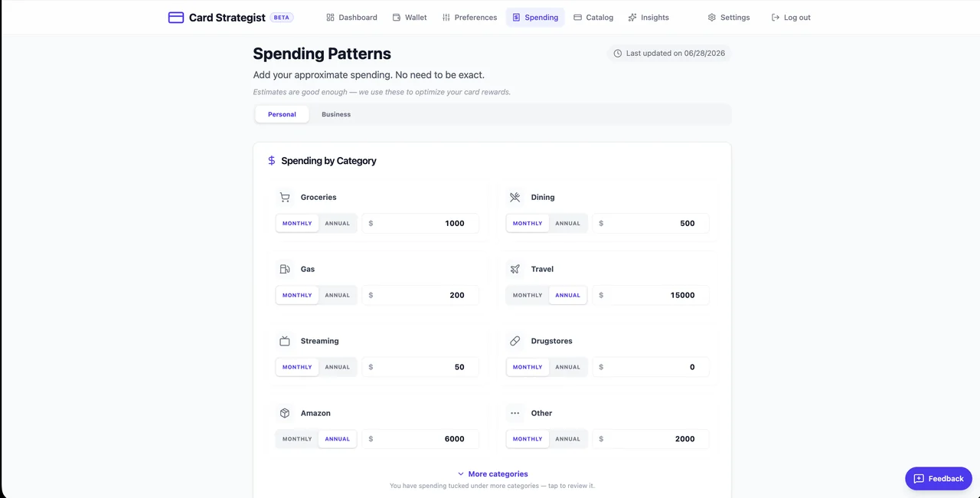This screenshot has height=498, width=980.
Task: Set Drugstores to Monthly
Action: pos(528,367)
